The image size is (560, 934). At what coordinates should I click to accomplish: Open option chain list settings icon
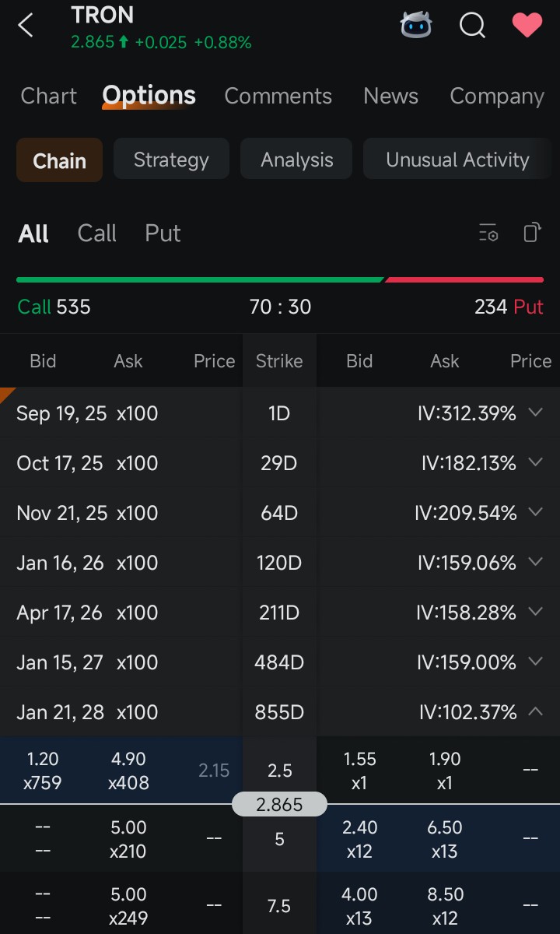point(488,233)
